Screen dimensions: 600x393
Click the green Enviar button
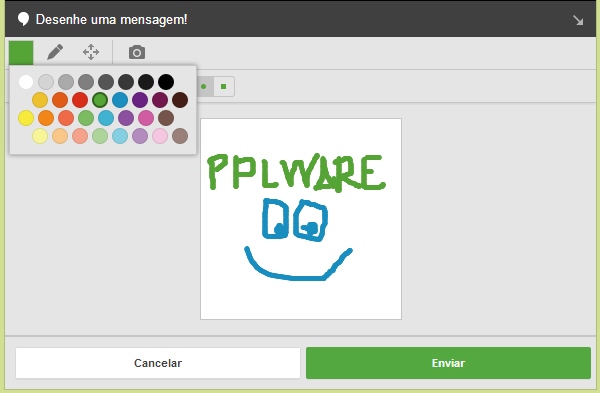[448, 363]
